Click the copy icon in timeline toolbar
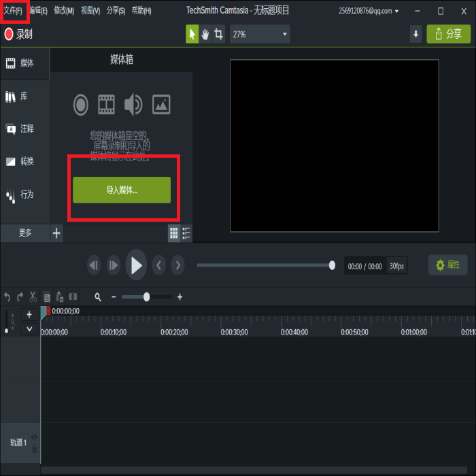476x476 pixels. point(46,296)
